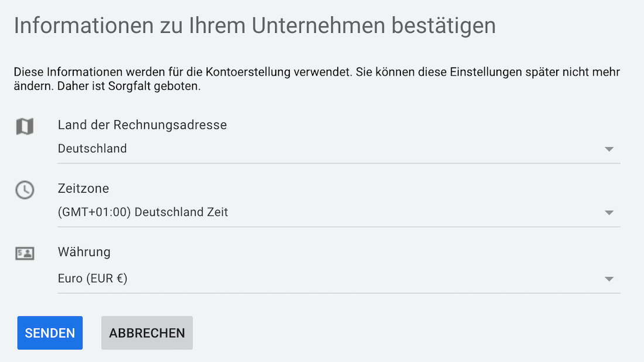
Task: Expand the billing country dropdown arrow
Action: [609, 149]
